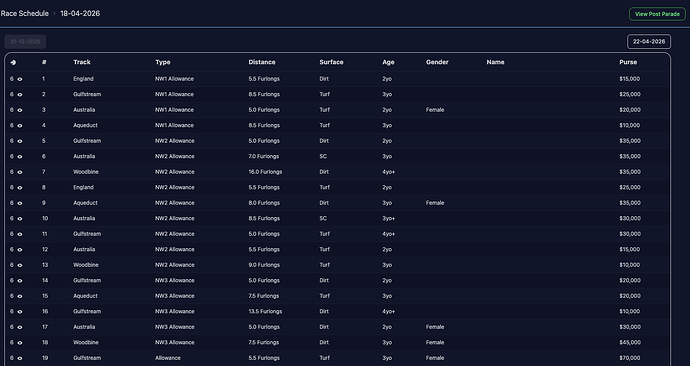Click the entry arrow icon in table header
This screenshot has width=690, height=366.
(13, 62)
